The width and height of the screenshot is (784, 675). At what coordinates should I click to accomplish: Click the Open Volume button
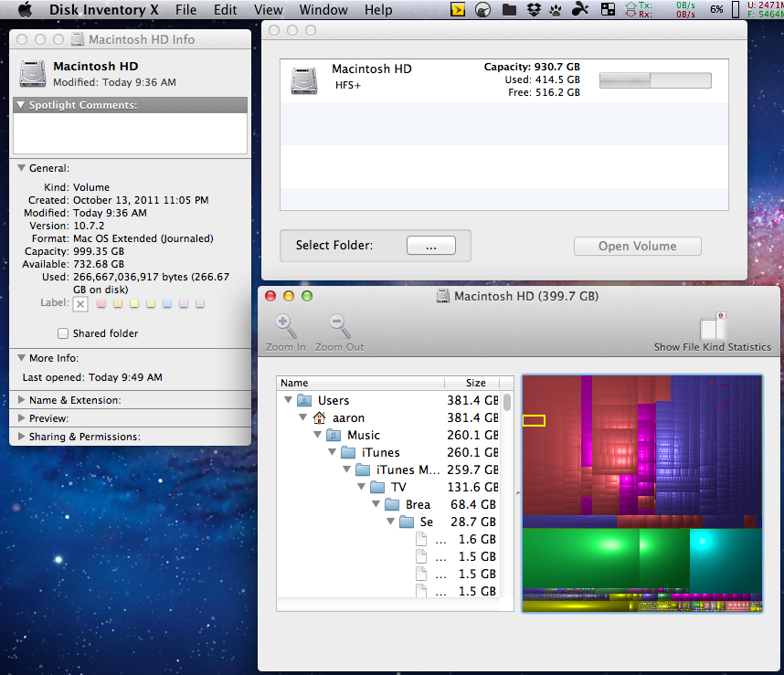pyautogui.click(x=638, y=247)
